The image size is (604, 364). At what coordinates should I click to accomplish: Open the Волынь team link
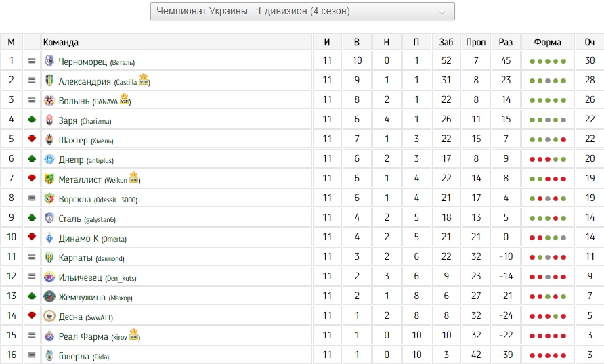[x=74, y=101]
